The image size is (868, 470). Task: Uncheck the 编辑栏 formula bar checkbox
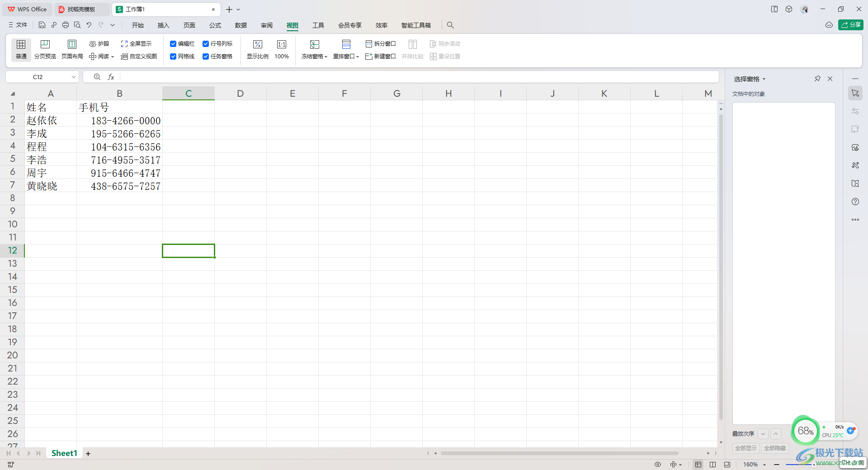173,44
